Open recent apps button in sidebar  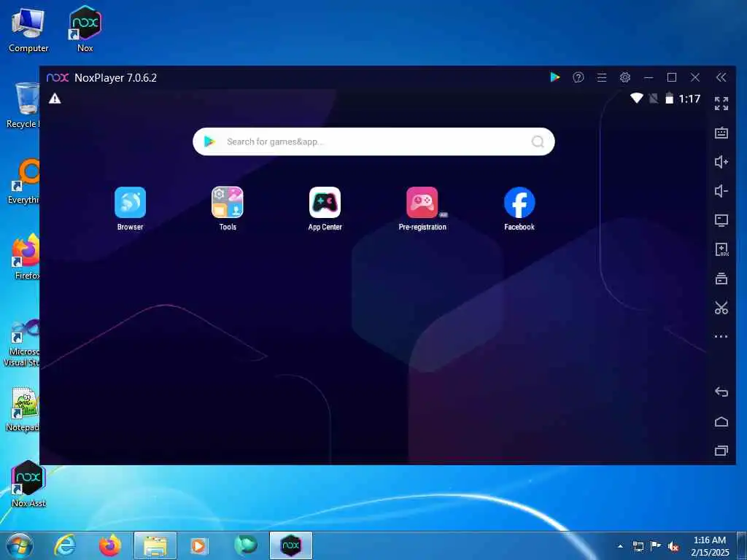pos(721,451)
